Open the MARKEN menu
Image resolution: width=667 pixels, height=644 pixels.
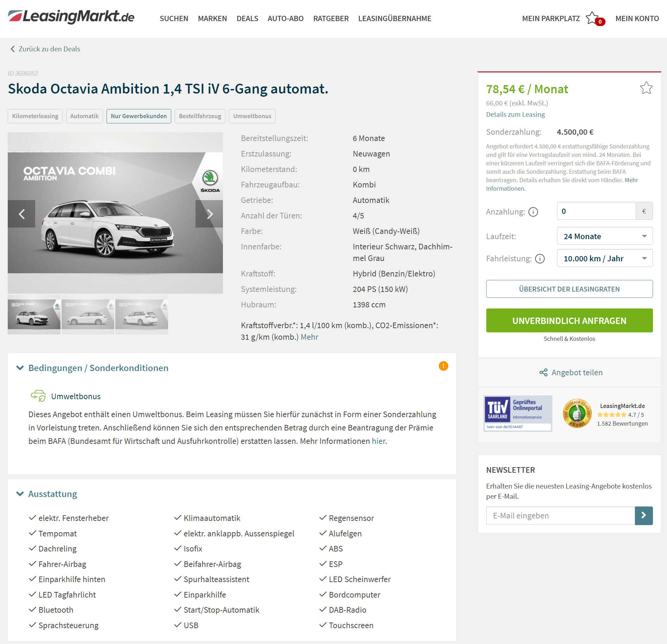[212, 18]
